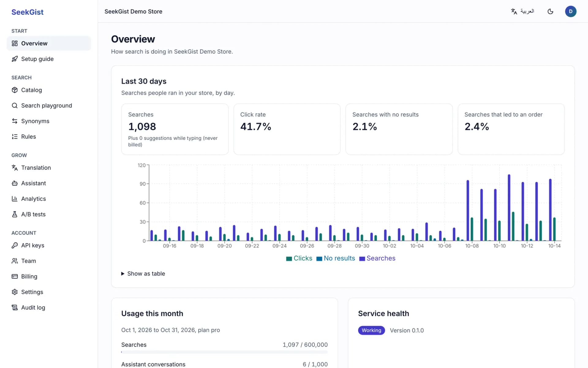
Task: Click the Version 0.1.0 text
Action: tap(407, 330)
